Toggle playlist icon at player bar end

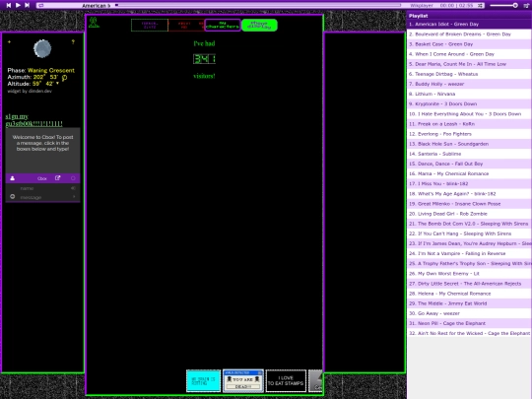click(526, 6)
